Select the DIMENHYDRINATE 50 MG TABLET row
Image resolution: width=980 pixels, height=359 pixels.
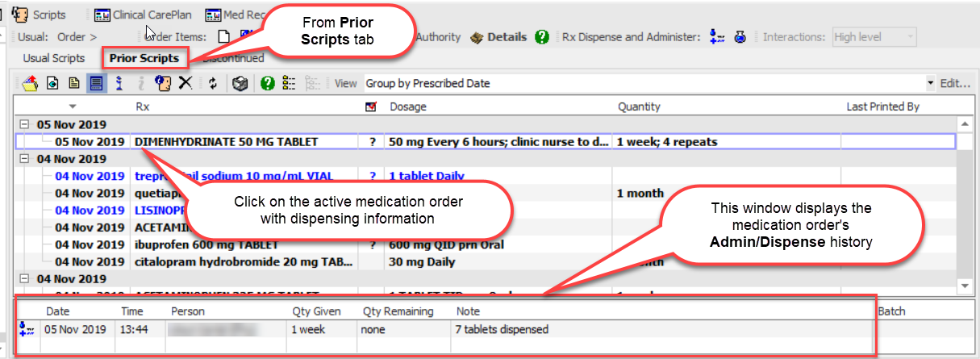click(226, 142)
